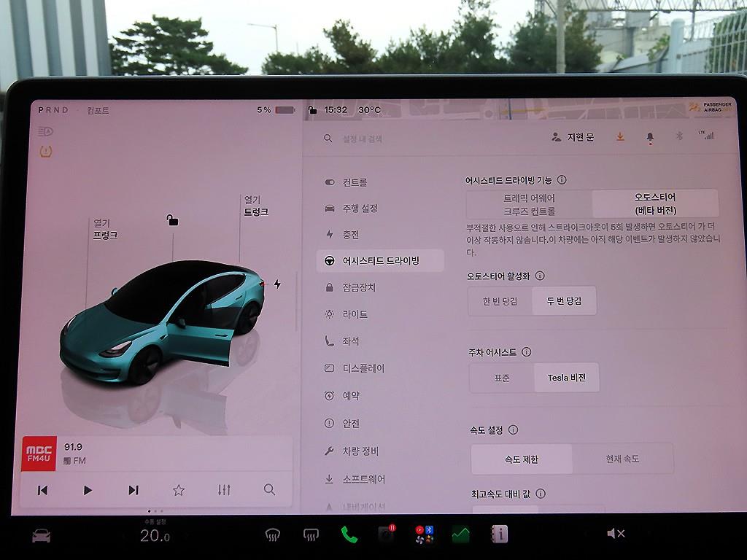The width and height of the screenshot is (747, 560).
Task: Select 오토스티어 (베타 버전) option
Action: click(x=655, y=204)
